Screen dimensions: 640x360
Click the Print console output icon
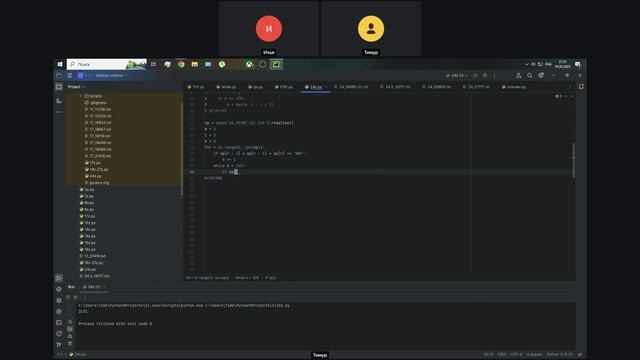(70, 336)
